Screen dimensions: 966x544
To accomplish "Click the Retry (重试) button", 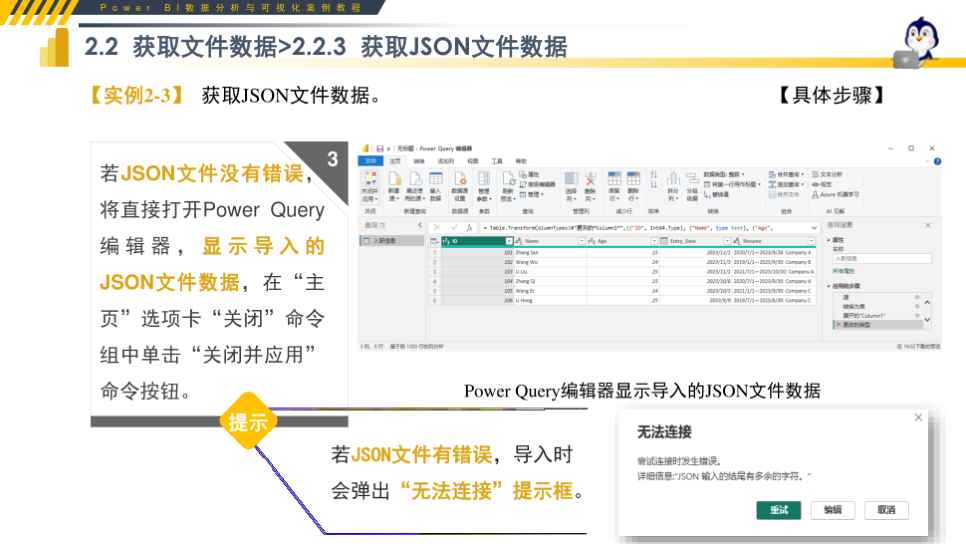I will point(779,510).
